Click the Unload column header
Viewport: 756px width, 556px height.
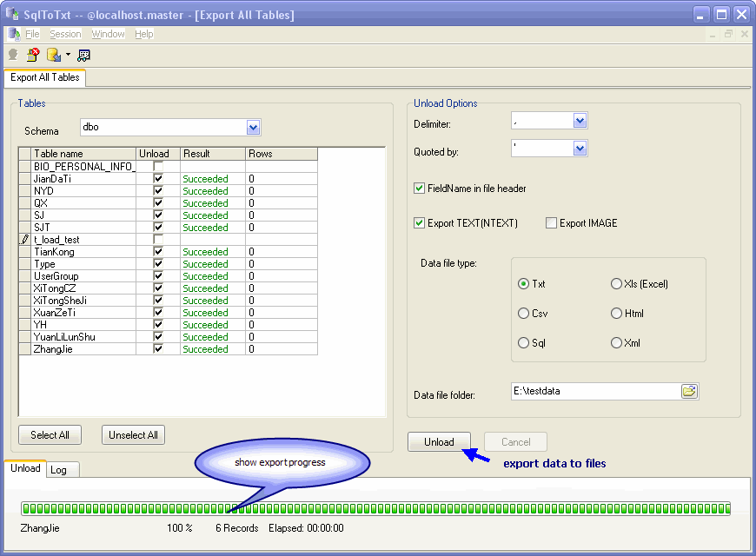coord(158,154)
